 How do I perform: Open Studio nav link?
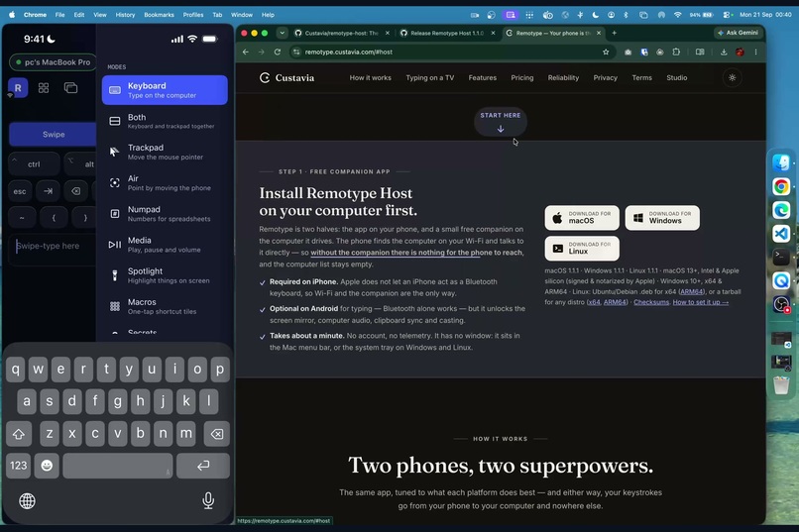(677, 78)
